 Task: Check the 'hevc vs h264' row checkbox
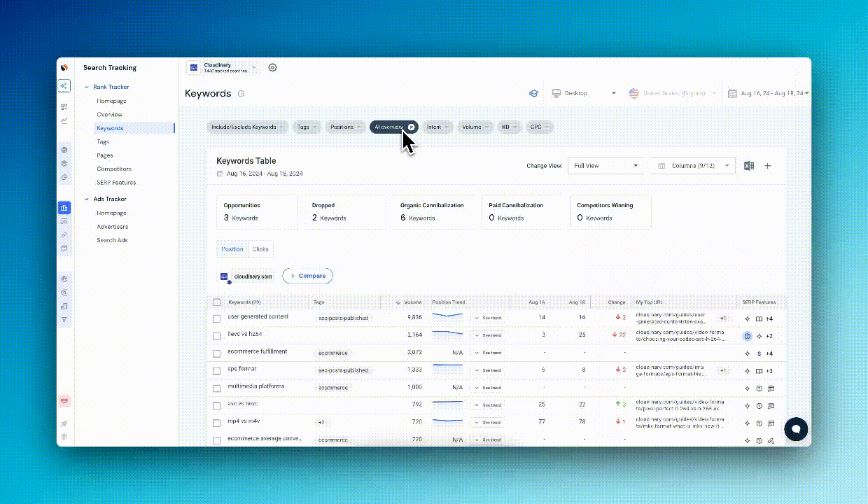pyautogui.click(x=216, y=335)
